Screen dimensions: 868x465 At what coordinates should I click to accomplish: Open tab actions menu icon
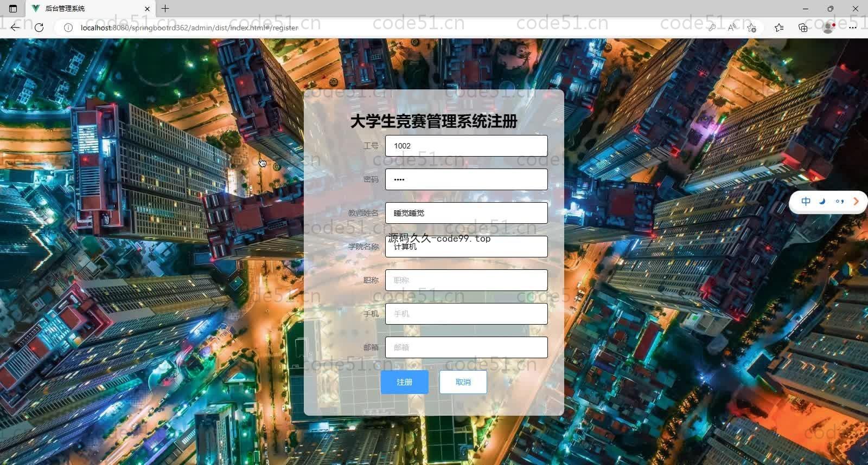pyautogui.click(x=13, y=9)
